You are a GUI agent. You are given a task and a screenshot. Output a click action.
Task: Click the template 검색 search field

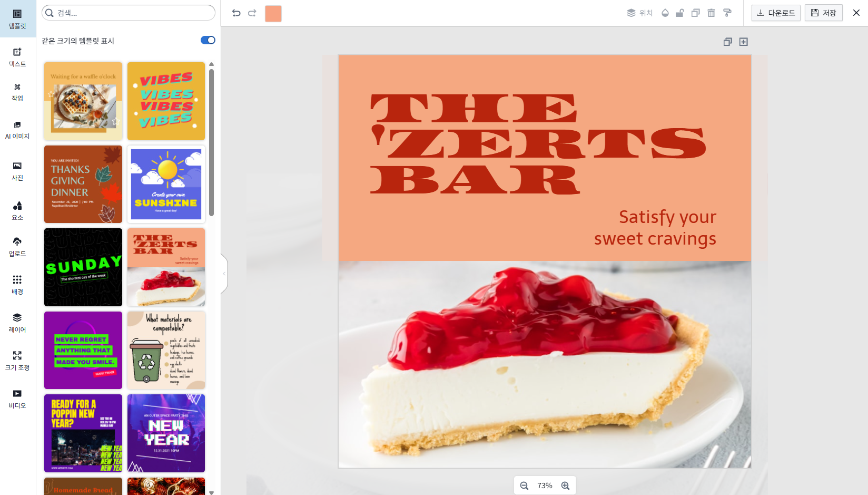pyautogui.click(x=129, y=13)
